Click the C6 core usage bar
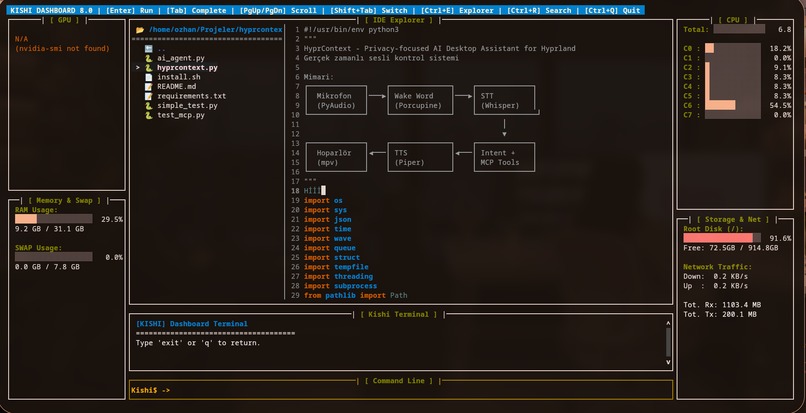 pos(733,105)
